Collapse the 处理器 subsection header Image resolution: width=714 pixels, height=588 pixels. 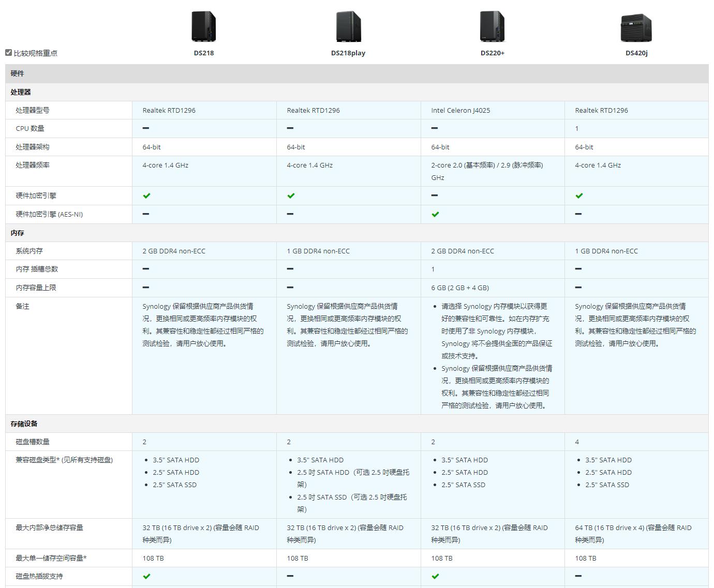pyautogui.click(x=21, y=92)
